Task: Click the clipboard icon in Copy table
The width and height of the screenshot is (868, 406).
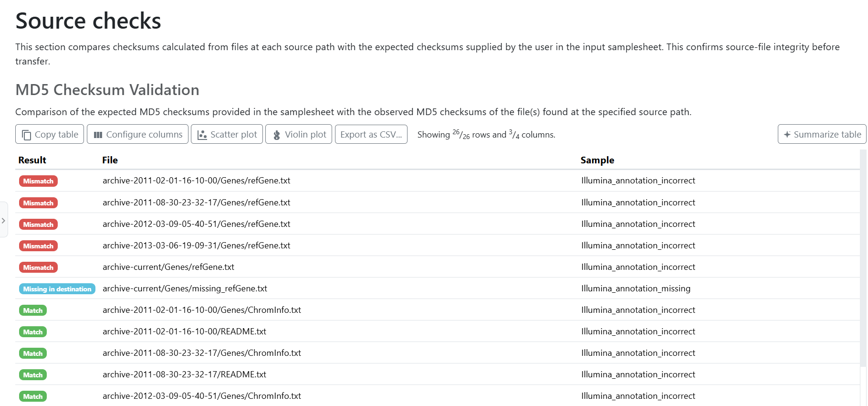Action: click(27, 135)
